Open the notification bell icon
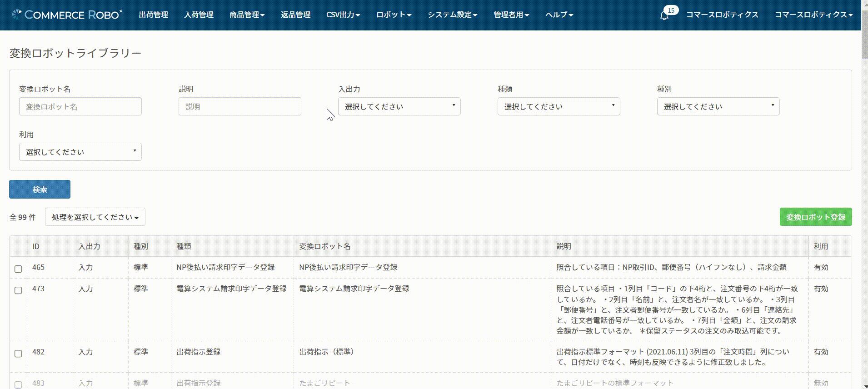 (x=664, y=15)
